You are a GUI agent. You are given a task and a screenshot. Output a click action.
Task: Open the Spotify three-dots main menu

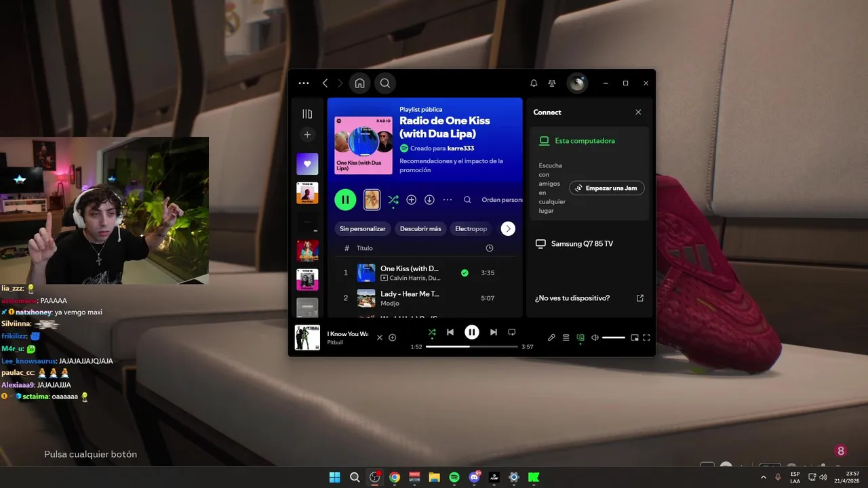[304, 83]
